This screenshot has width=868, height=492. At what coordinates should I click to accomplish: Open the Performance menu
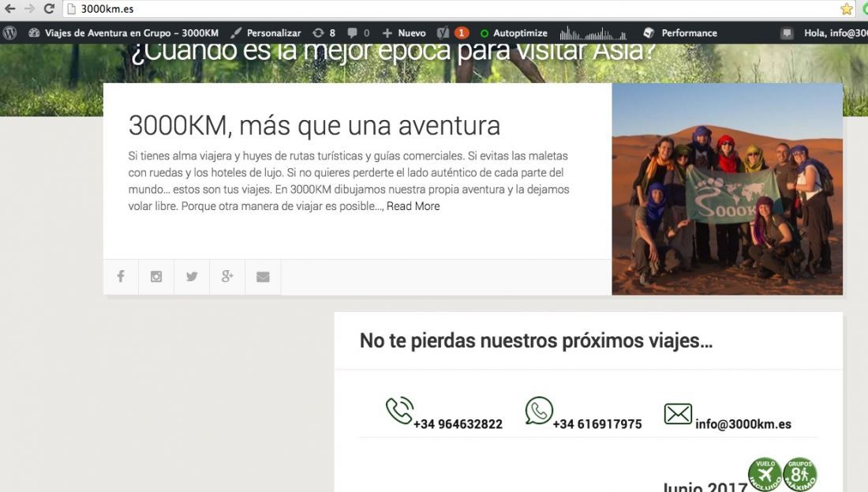(680, 32)
